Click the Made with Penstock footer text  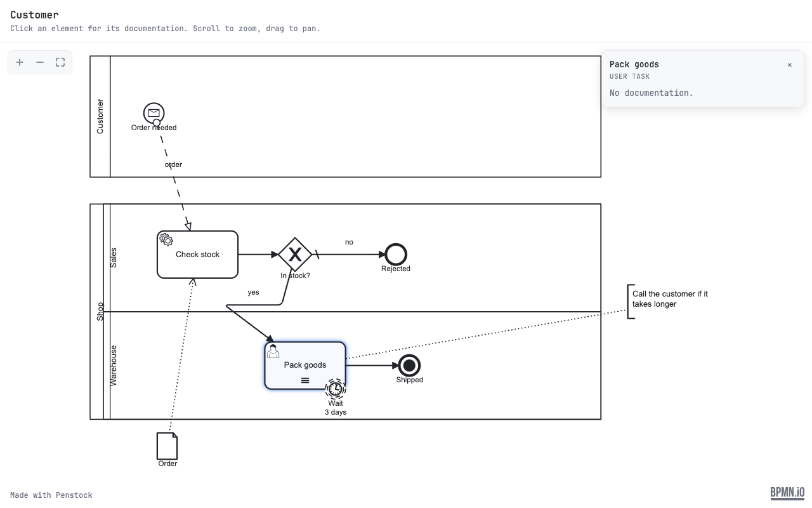pos(51,495)
